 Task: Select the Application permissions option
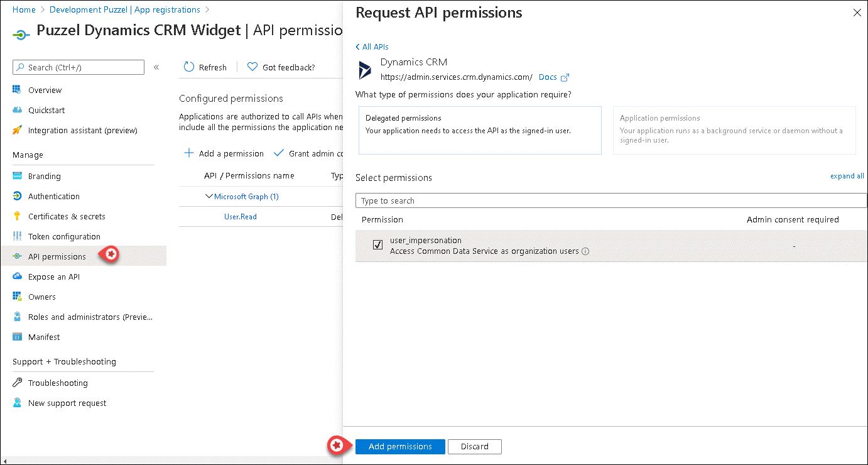click(734, 129)
